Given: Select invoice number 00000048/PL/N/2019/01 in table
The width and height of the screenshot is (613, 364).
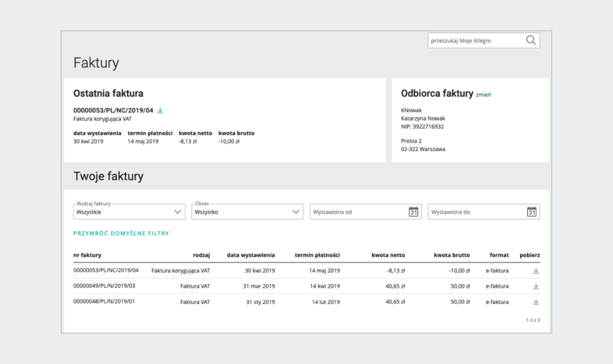Looking at the screenshot, I should (x=104, y=301).
